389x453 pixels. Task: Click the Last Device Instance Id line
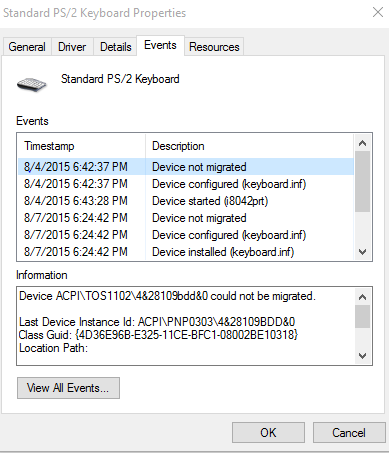[x=157, y=322]
